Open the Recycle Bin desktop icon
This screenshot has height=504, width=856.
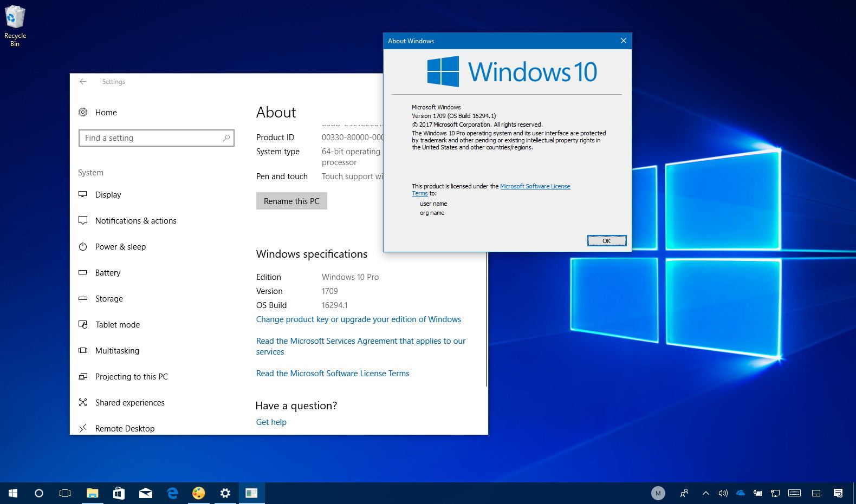coord(15,25)
